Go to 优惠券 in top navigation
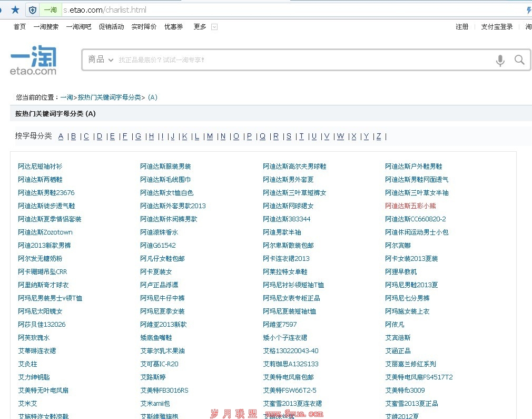This screenshot has height=419, width=532. pos(173,27)
